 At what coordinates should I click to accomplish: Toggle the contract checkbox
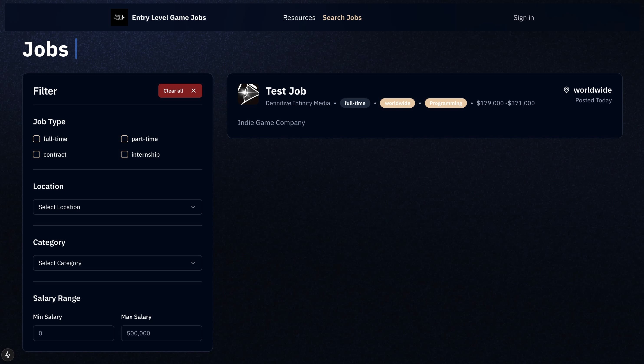tap(36, 154)
